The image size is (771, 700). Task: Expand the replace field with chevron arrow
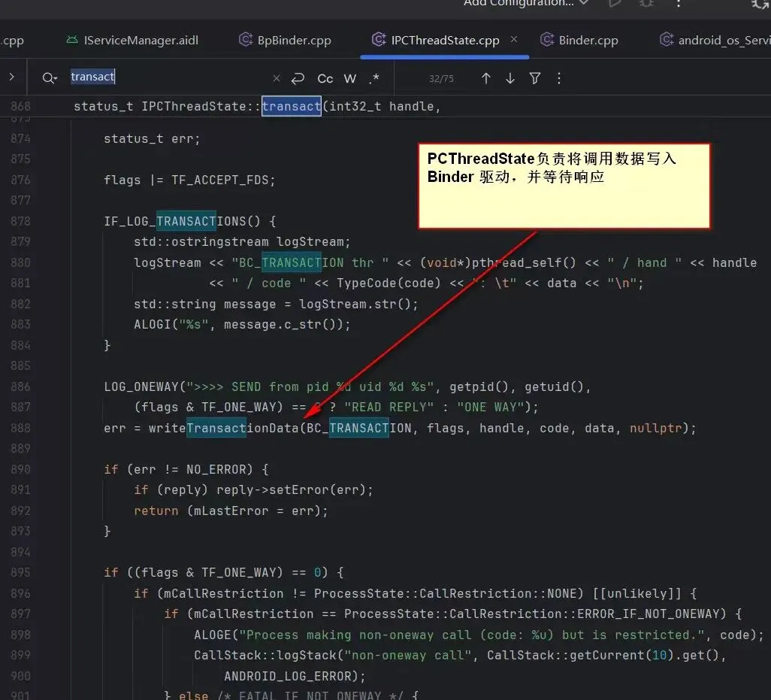12,77
